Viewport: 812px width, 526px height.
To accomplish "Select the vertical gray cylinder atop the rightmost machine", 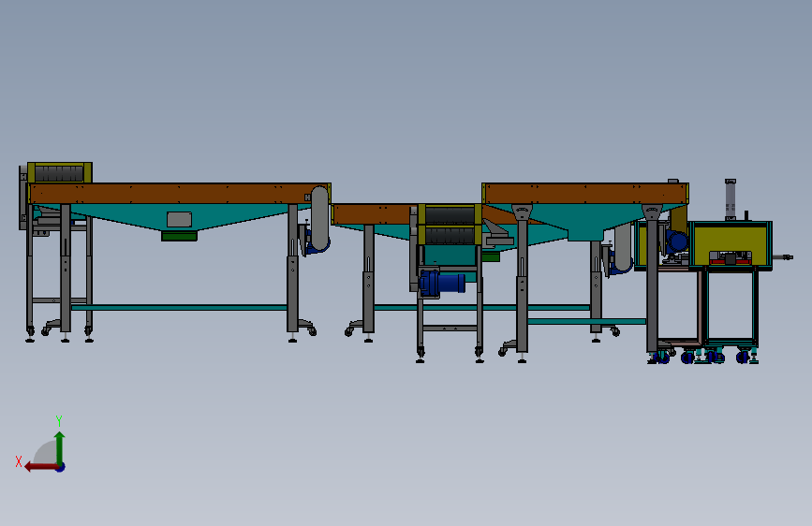I will pos(731,199).
